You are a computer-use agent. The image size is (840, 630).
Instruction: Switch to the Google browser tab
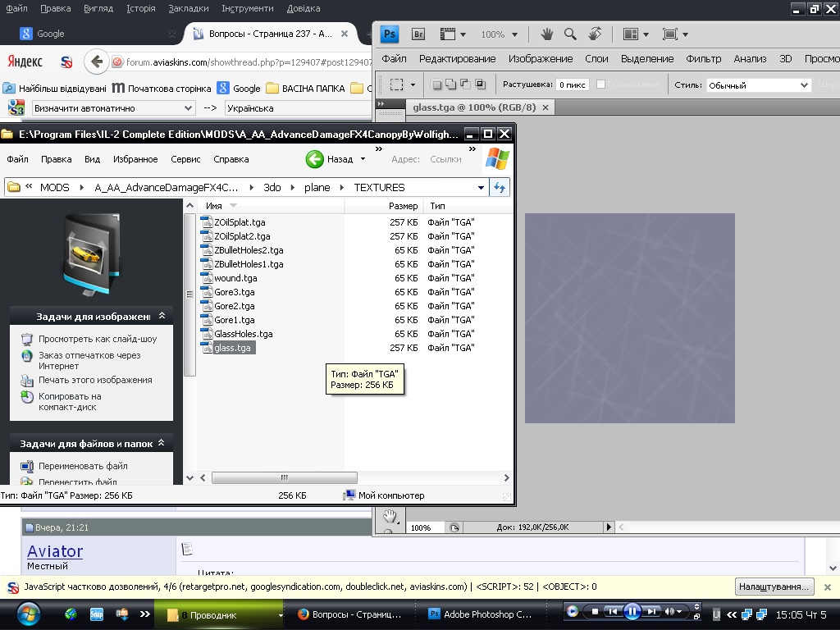click(x=51, y=34)
